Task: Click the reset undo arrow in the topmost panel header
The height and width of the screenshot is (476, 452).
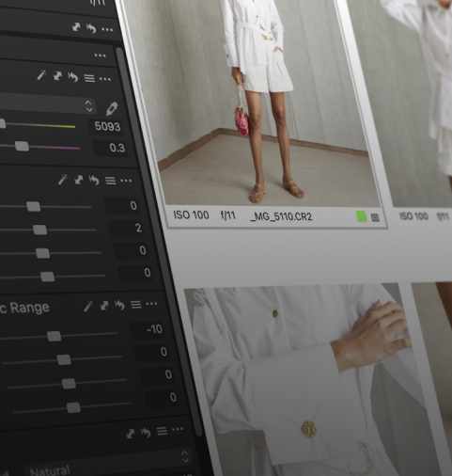Action: point(91,28)
